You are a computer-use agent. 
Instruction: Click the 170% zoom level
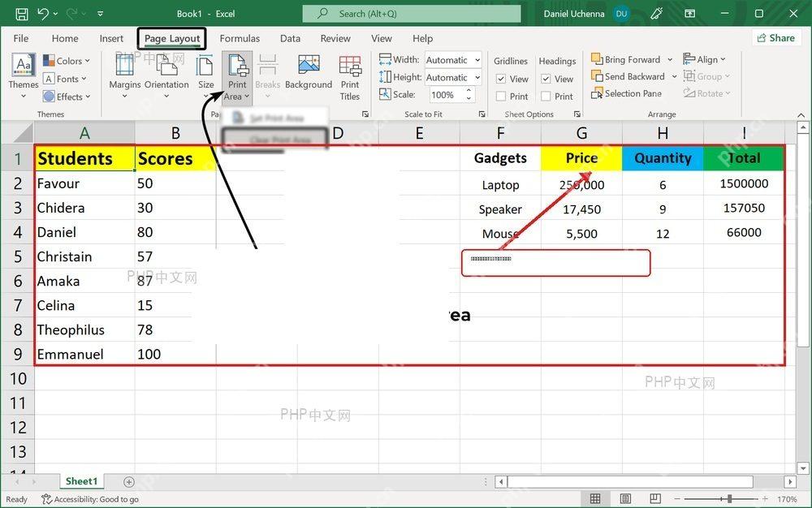click(x=787, y=499)
